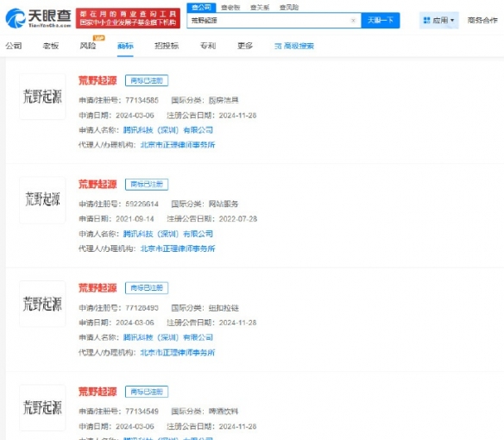The image size is (504, 440).
Task: Click the 天眼一下 search button
Action: tap(381, 20)
